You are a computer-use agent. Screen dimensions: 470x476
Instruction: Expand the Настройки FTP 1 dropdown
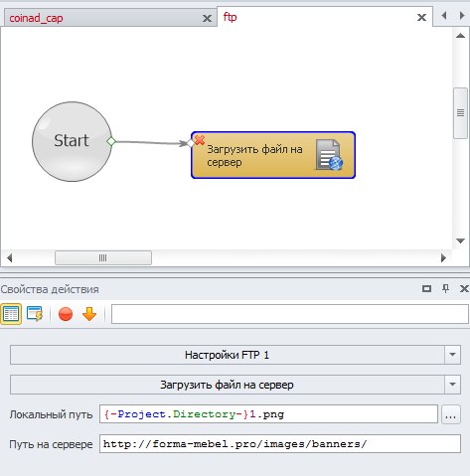[x=452, y=355]
